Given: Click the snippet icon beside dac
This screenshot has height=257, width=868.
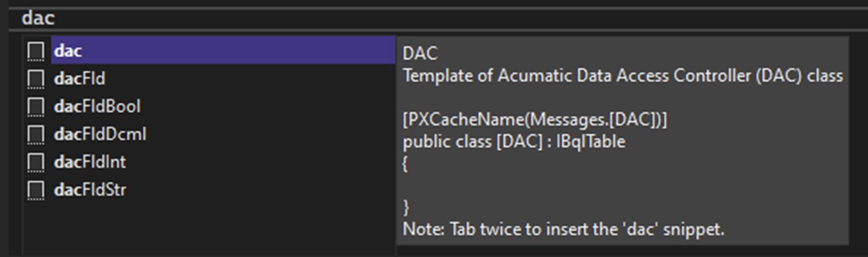Looking at the screenshot, I should (36, 51).
